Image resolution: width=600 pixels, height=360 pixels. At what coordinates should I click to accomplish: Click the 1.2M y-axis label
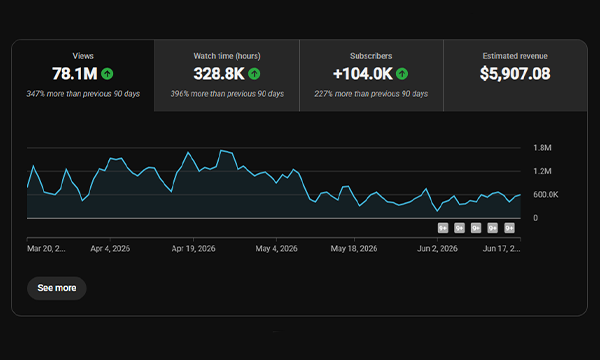pos(542,171)
